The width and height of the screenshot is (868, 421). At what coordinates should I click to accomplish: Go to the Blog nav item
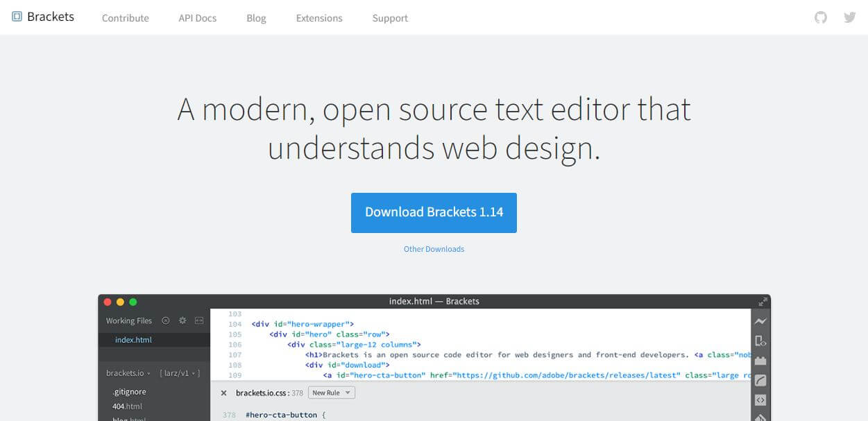(256, 18)
